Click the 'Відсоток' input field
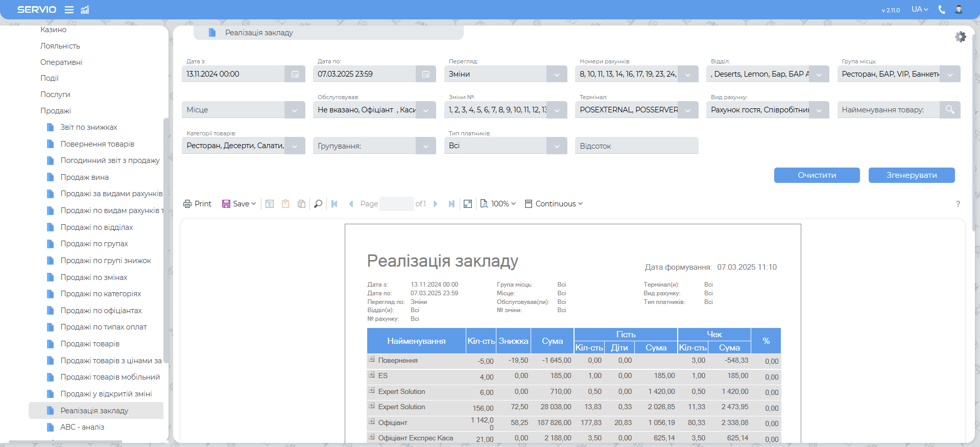The image size is (980, 447). (x=636, y=146)
